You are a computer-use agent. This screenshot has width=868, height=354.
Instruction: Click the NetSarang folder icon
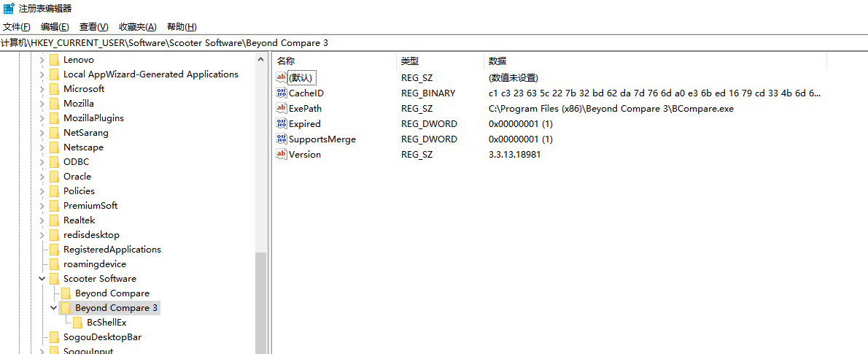(54, 133)
